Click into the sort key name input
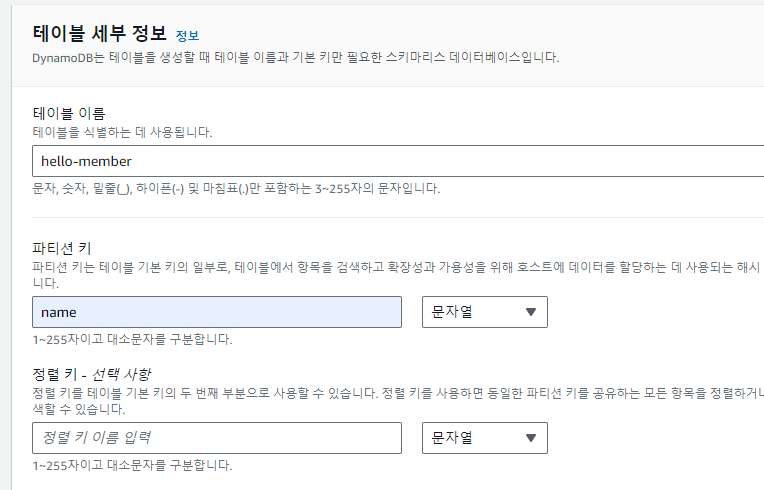Image resolution: width=764 pixels, height=490 pixels. click(x=217, y=438)
